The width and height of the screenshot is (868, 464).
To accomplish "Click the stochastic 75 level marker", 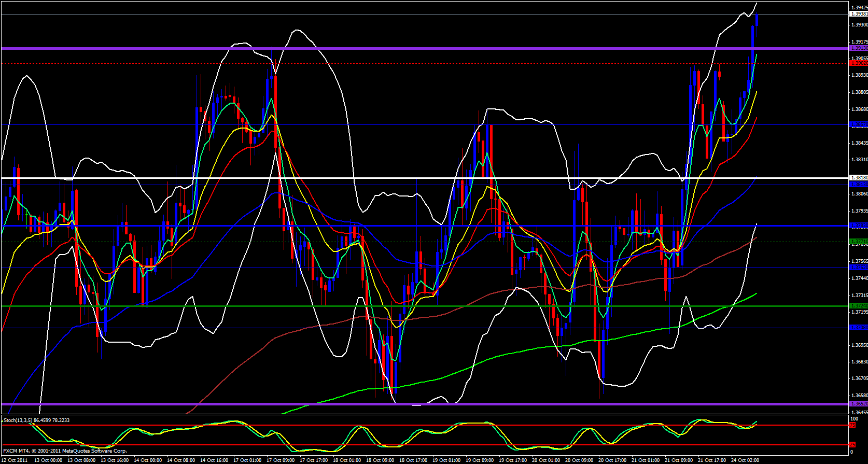I will [852, 425].
